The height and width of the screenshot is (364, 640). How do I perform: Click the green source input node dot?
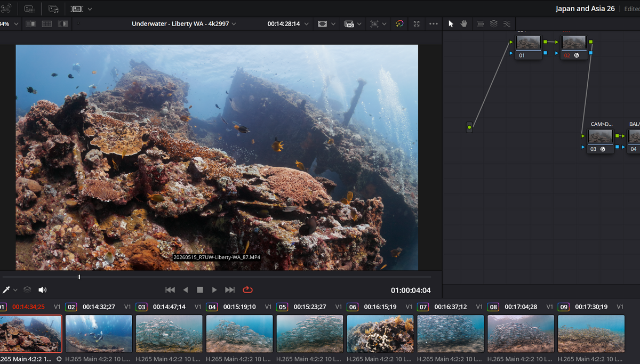click(469, 127)
